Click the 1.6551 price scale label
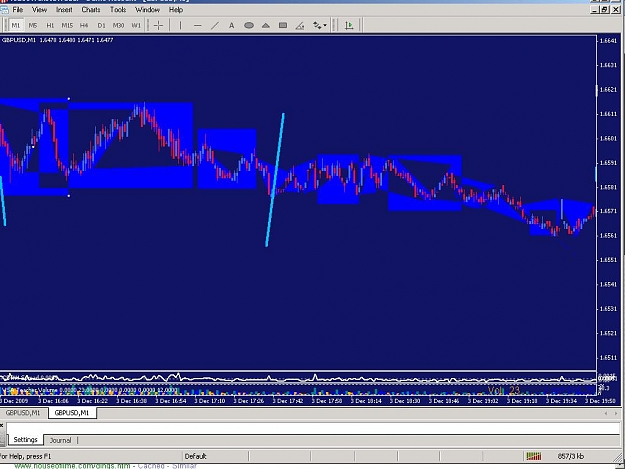625x469 pixels. [608, 260]
